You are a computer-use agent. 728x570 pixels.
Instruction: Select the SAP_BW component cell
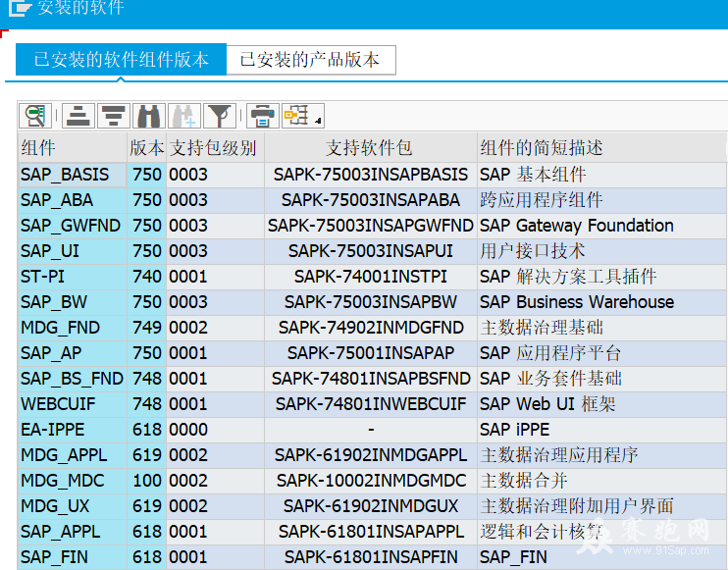click(x=73, y=302)
